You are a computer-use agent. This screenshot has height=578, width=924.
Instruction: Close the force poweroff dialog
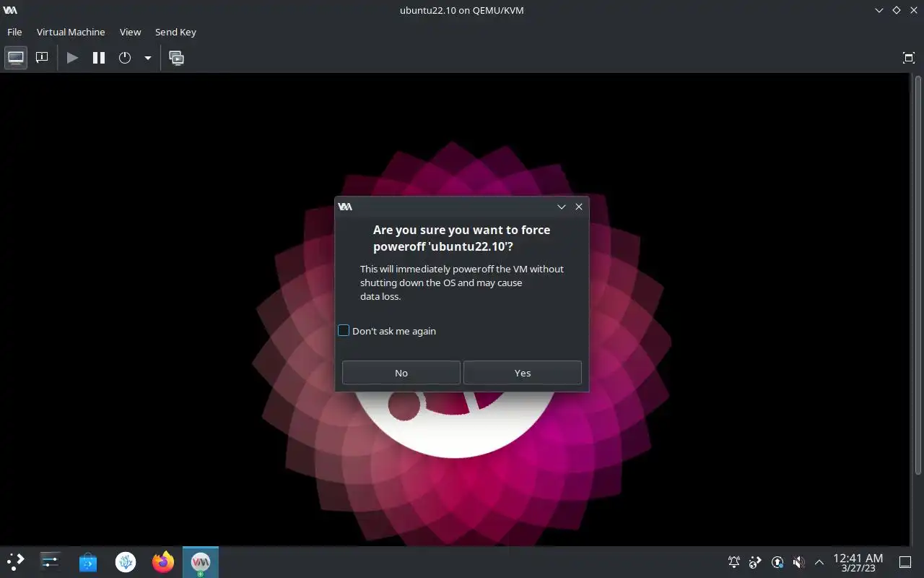579,207
